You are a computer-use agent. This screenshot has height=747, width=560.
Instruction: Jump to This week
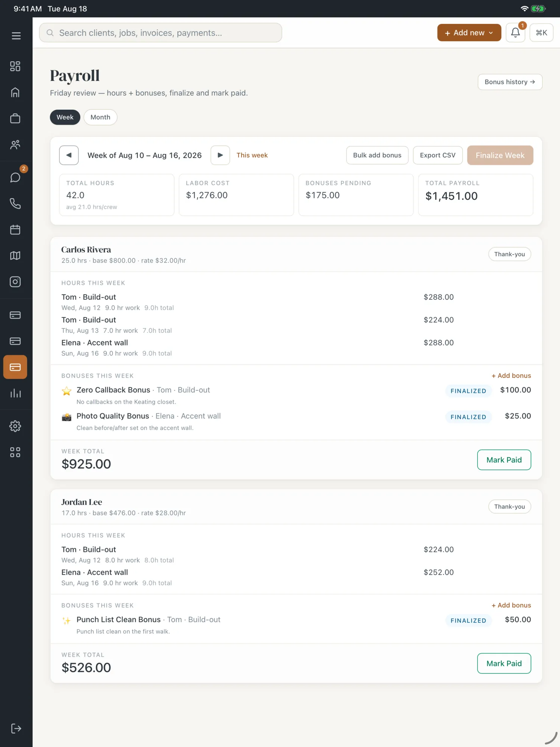252,155
